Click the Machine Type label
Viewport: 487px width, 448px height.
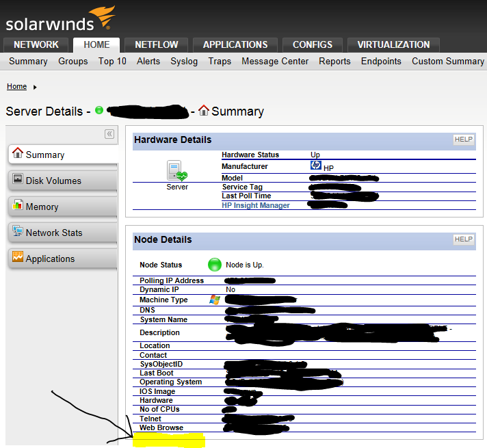click(x=163, y=300)
